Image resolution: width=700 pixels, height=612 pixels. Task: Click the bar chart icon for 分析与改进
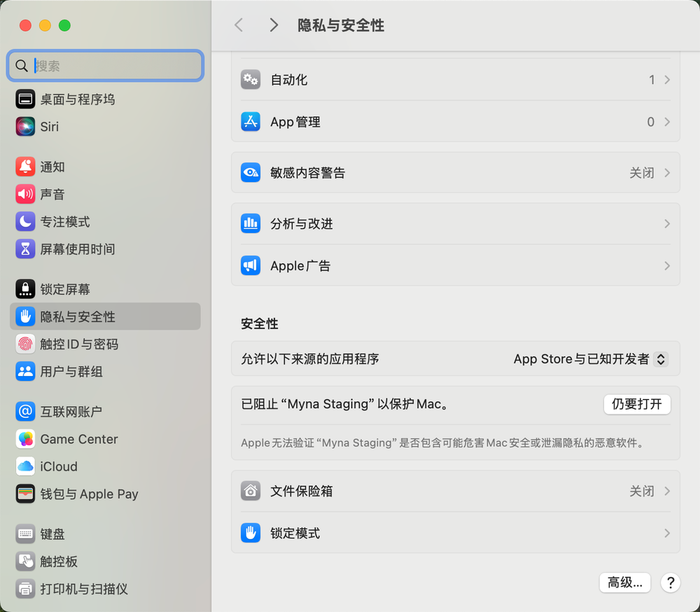251,223
